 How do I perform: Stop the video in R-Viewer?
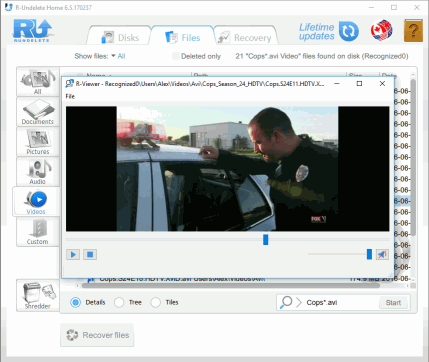coord(90,255)
